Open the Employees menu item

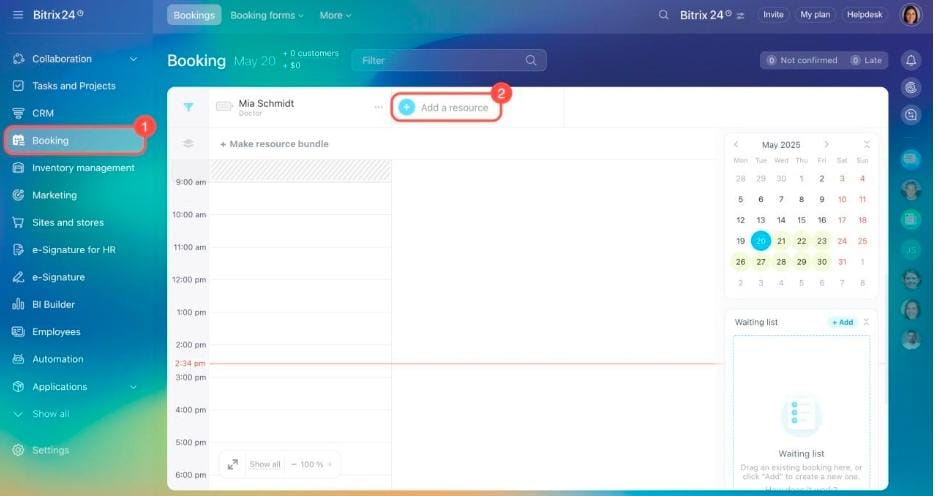[56, 332]
